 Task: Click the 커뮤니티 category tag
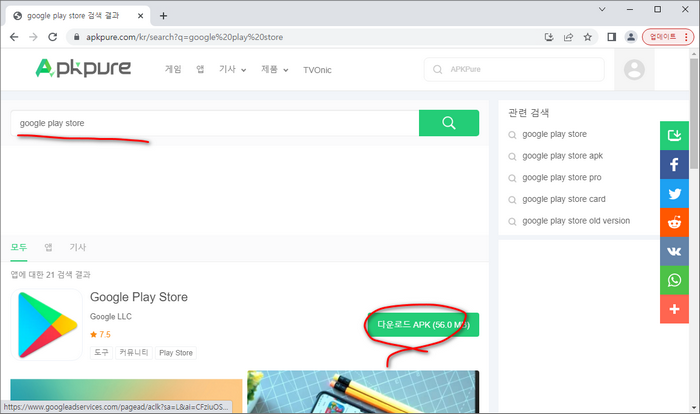click(134, 352)
